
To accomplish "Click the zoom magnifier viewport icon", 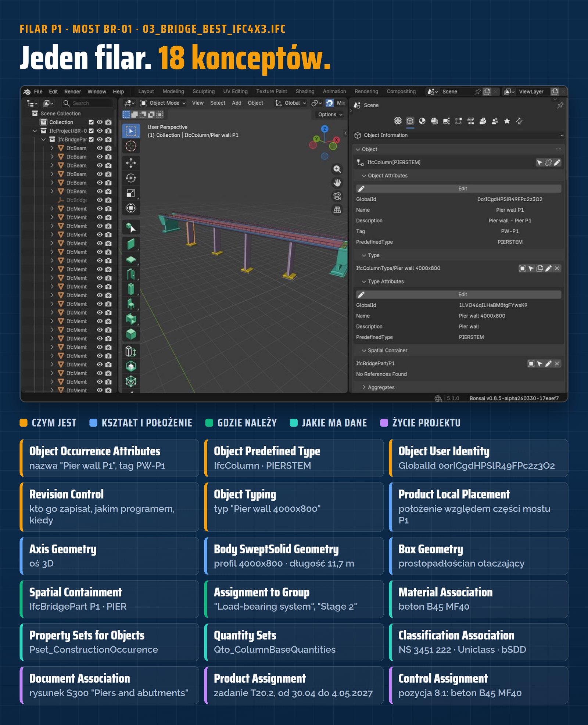I will click(x=337, y=169).
